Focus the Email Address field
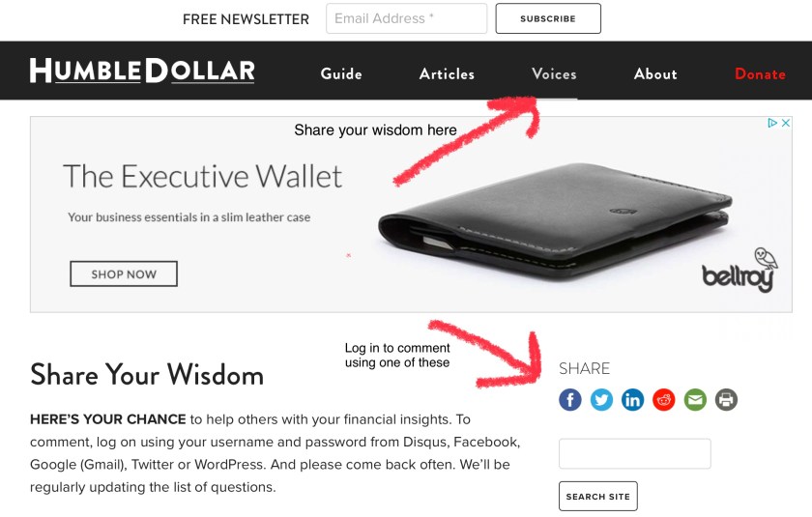 click(407, 18)
